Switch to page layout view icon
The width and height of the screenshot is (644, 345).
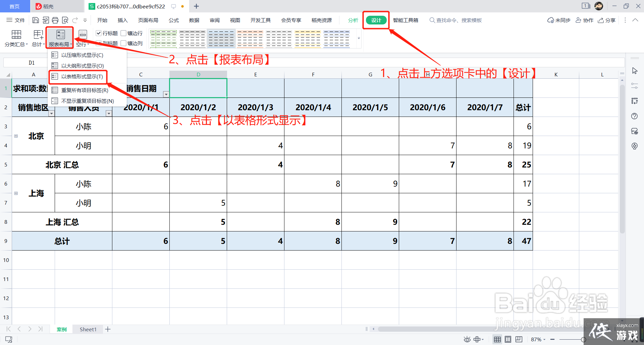pyautogui.click(x=508, y=339)
